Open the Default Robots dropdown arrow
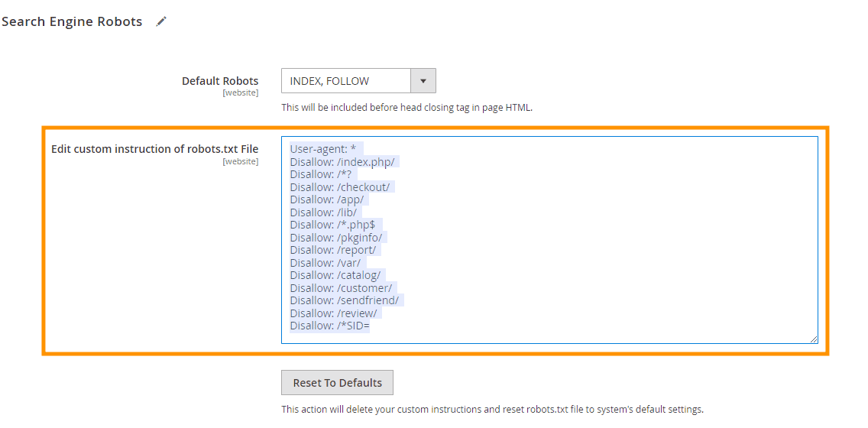868x428 pixels. point(423,81)
